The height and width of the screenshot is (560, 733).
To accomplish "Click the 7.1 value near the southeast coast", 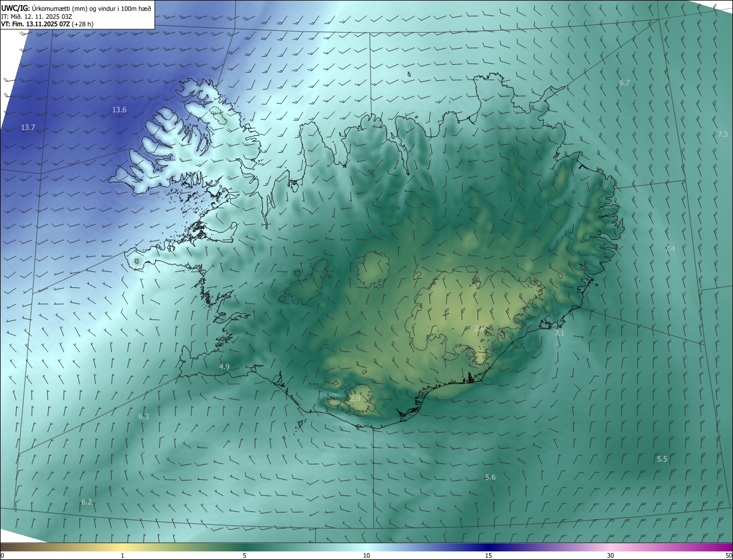I will tap(560, 333).
